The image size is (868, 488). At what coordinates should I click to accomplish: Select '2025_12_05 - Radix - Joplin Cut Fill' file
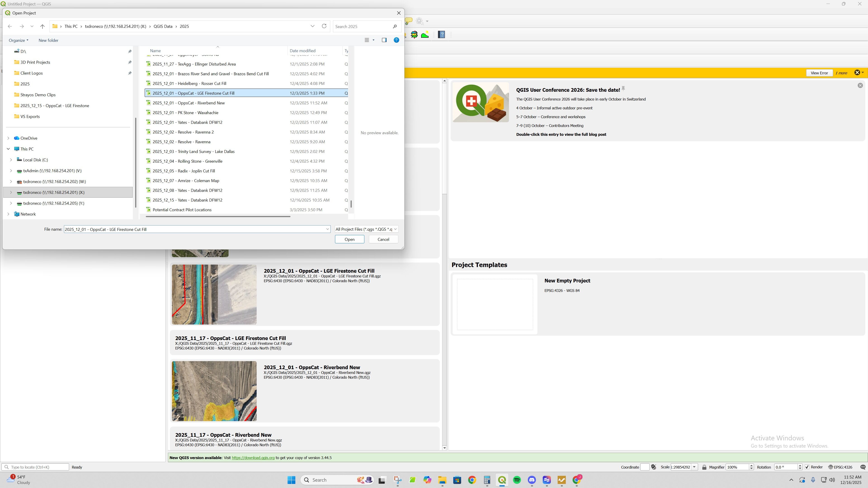(184, 171)
